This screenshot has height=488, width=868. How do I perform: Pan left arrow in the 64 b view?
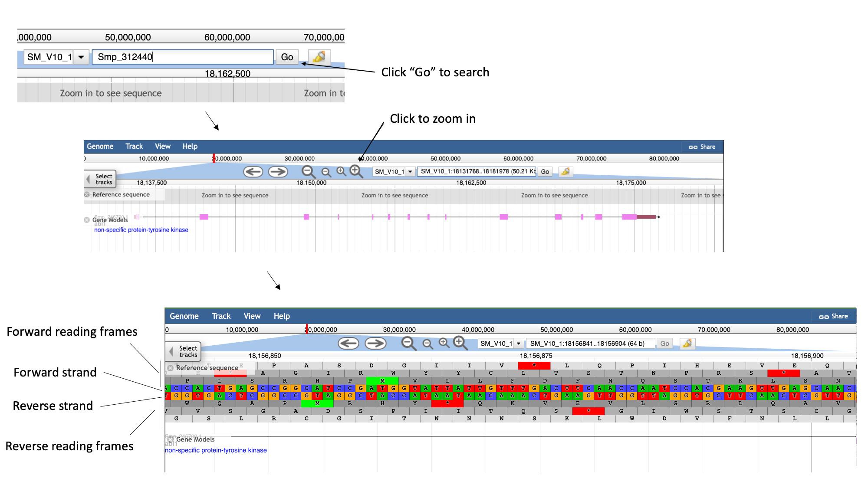coord(349,344)
